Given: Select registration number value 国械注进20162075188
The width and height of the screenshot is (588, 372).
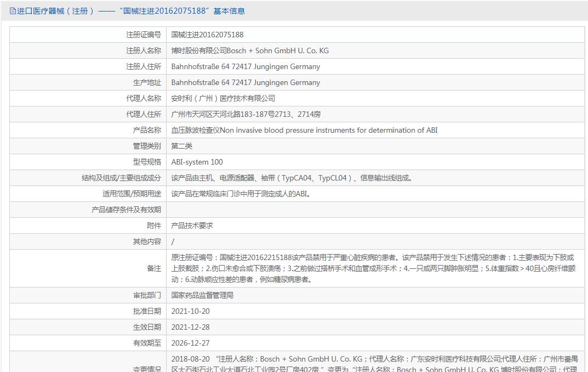Looking at the screenshot, I should coord(207,35).
